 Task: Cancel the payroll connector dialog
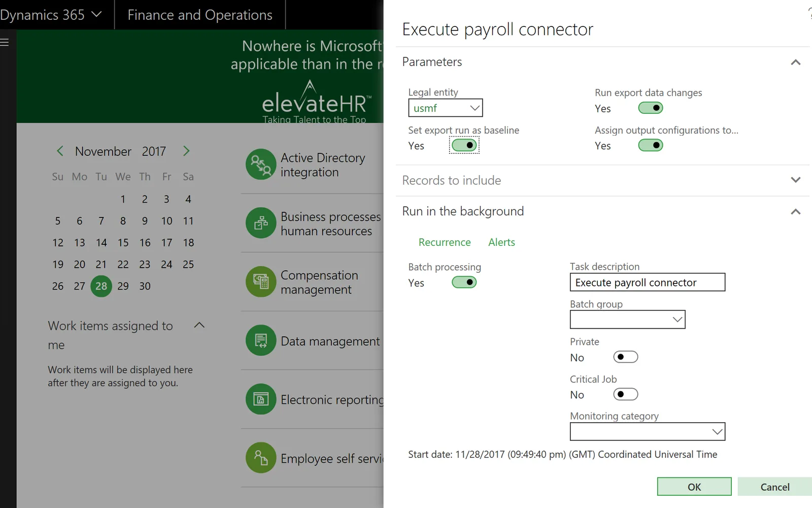(775, 487)
